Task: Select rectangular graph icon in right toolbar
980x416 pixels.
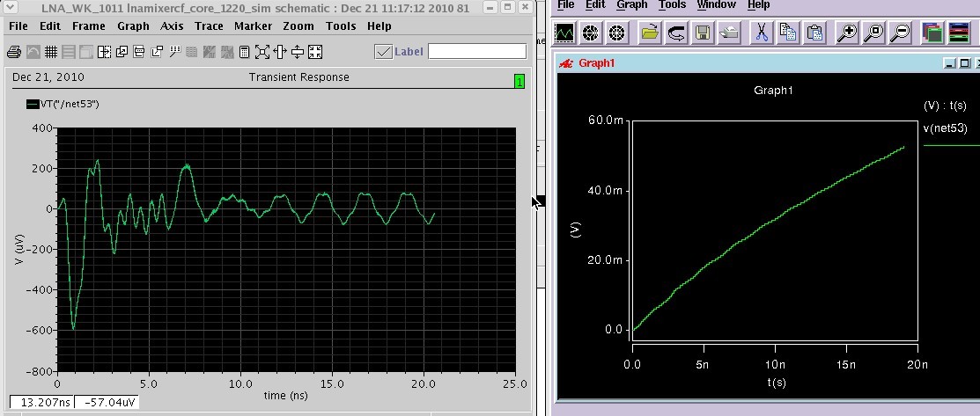Action: click(x=565, y=33)
